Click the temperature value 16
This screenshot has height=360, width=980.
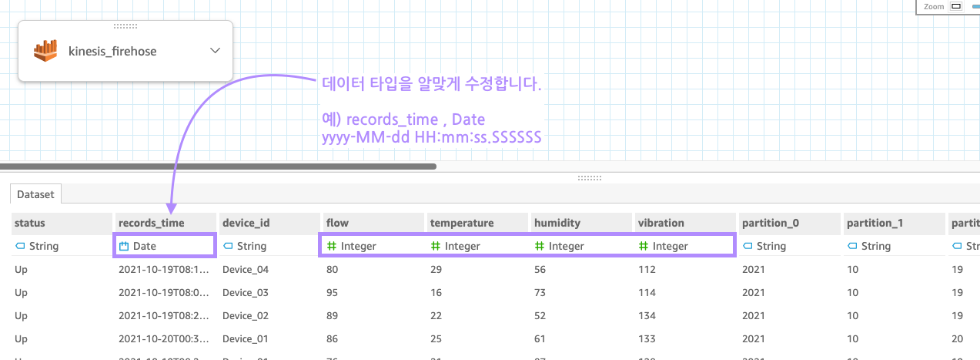(436, 292)
